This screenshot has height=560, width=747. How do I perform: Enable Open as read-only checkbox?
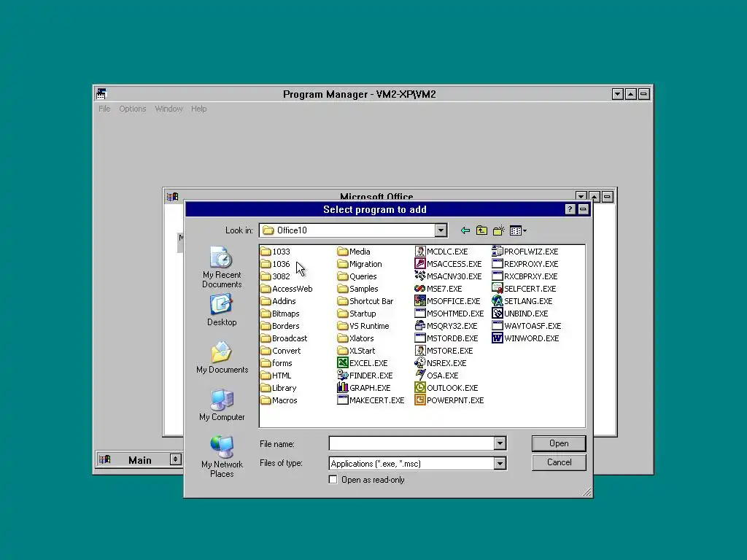(x=333, y=480)
